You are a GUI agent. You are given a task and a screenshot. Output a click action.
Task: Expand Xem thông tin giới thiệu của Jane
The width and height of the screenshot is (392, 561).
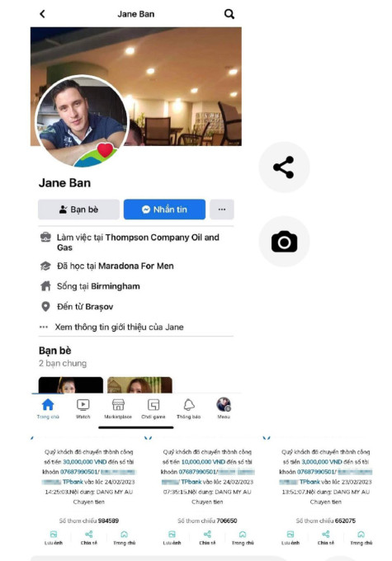click(x=119, y=327)
